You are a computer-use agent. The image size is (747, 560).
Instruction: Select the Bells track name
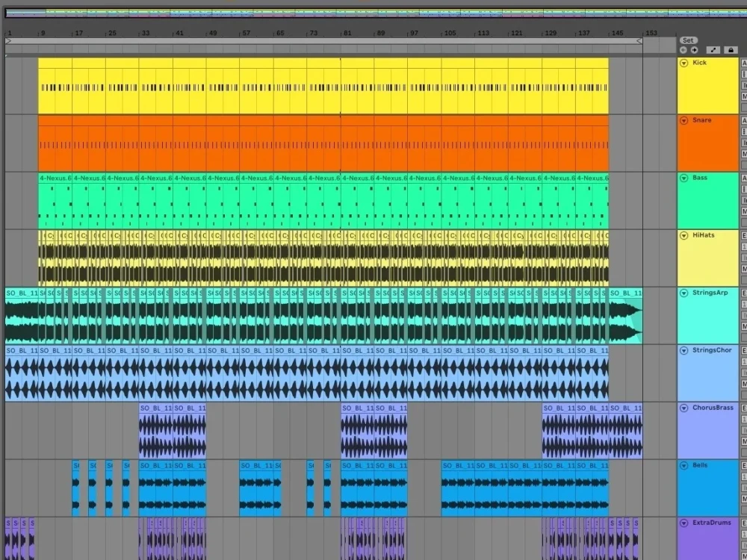pos(700,464)
